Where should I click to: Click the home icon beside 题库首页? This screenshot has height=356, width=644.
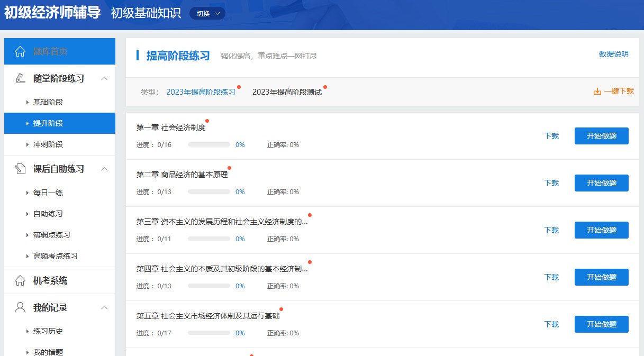coord(20,51)
